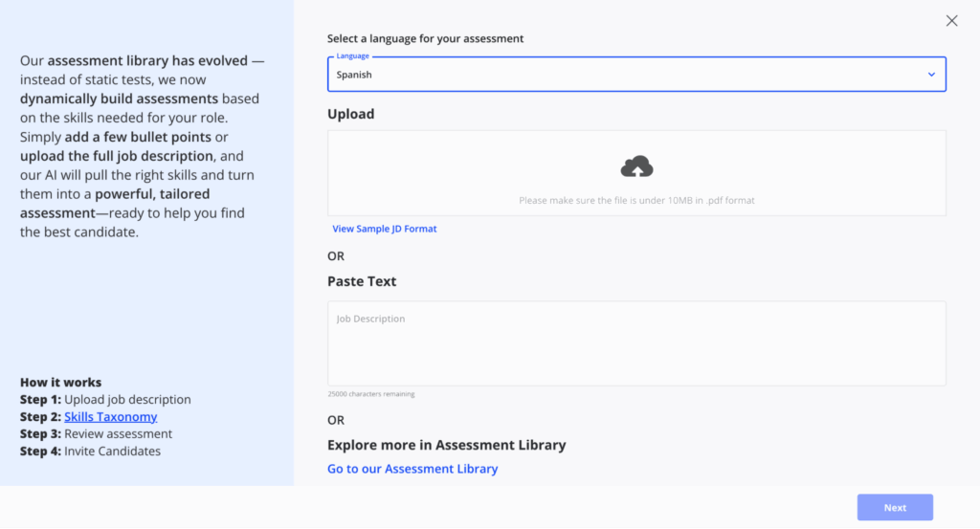Open the Skills Taxonomy link

[x=111, y=417]
